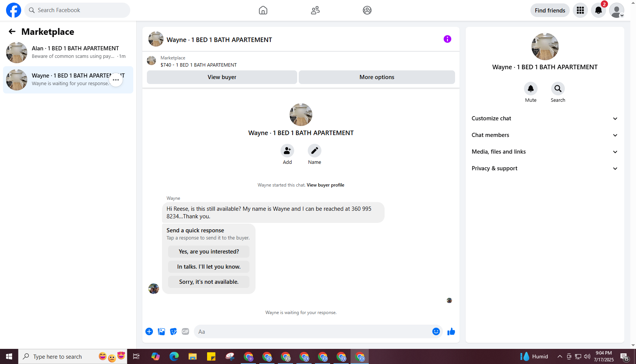Click the Find friends button
636x364 pixels.
550,10
